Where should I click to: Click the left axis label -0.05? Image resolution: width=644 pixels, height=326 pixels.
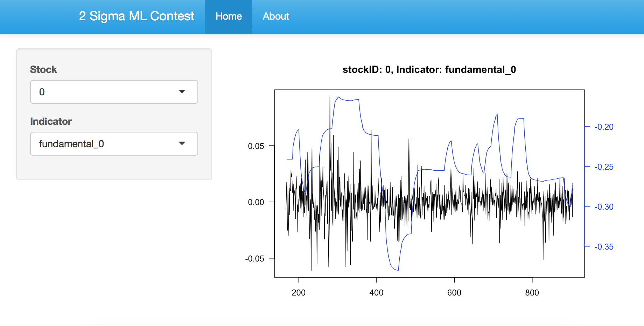pos(254,259)
